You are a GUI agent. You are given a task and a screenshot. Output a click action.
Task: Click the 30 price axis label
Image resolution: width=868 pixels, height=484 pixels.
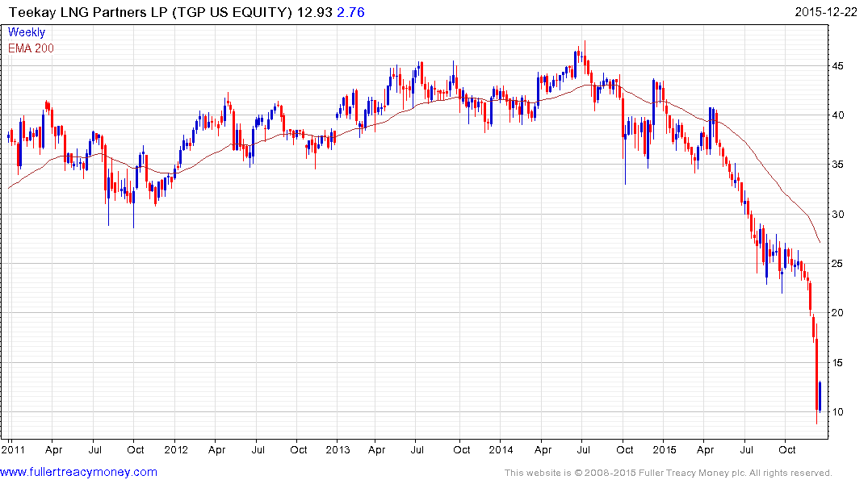click(x=837, y=214)
